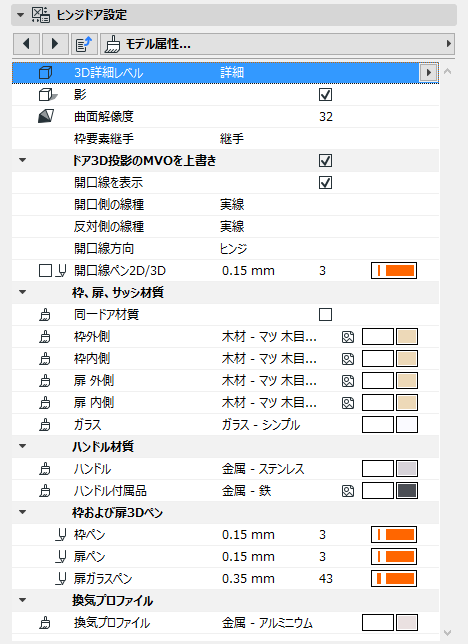Click pen icon of 扉ペン row
The height and width of the screenshot is (644, 468).
pos(61,557)
